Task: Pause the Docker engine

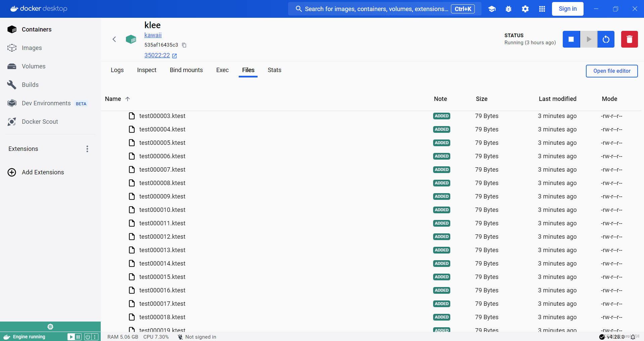Action: point(78,337)
